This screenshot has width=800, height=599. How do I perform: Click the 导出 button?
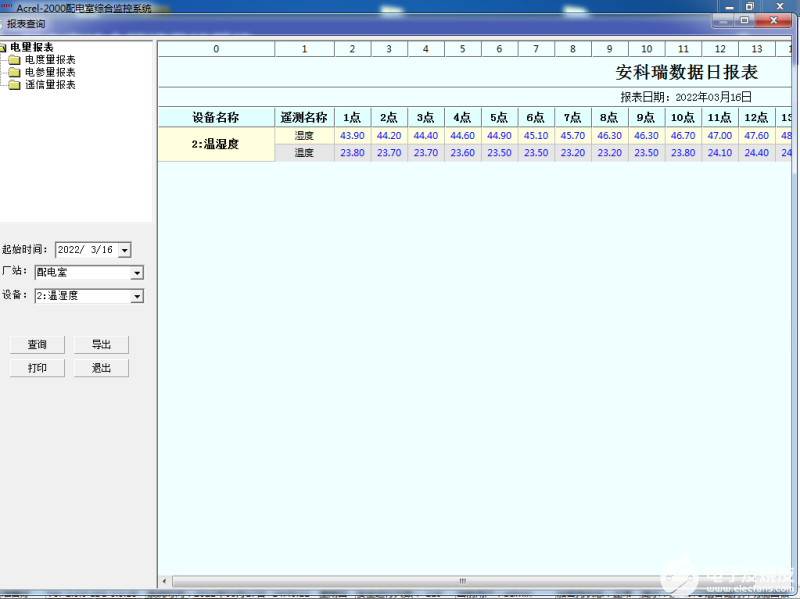(x=102, y=344)
